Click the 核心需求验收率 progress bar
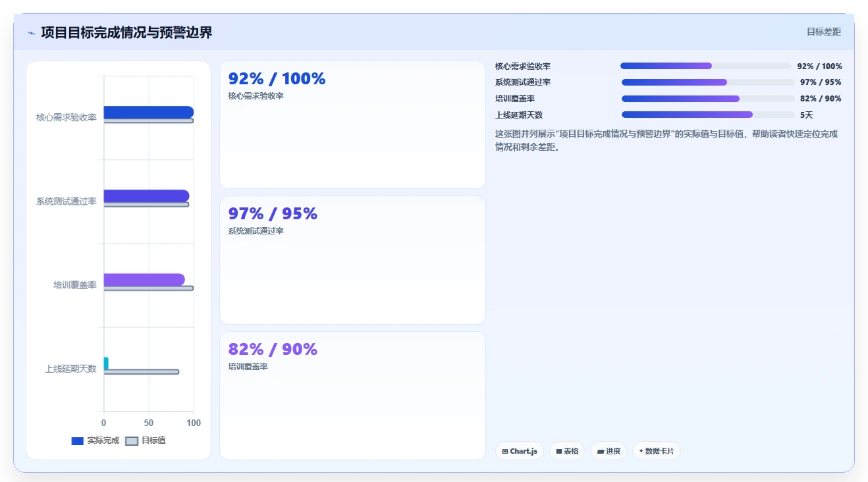Image resolution: width=868 pixels, height=482 pixels. pyautogui.click(x=706, y=66)
